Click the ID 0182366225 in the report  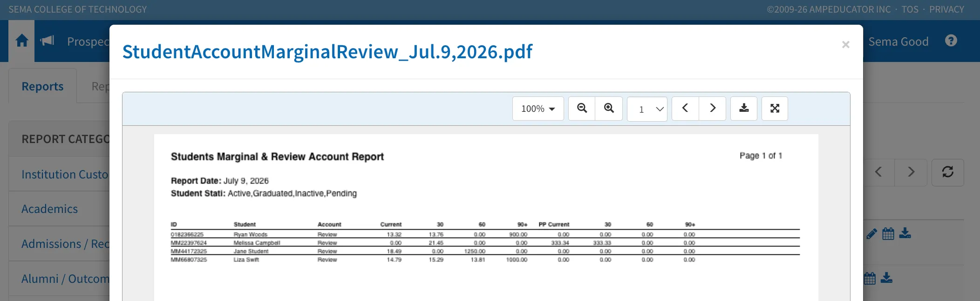[187, 234]
